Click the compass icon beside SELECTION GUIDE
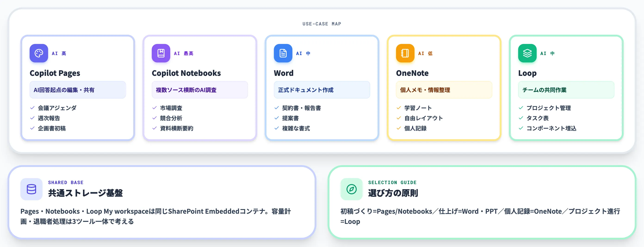 (352, 189)
